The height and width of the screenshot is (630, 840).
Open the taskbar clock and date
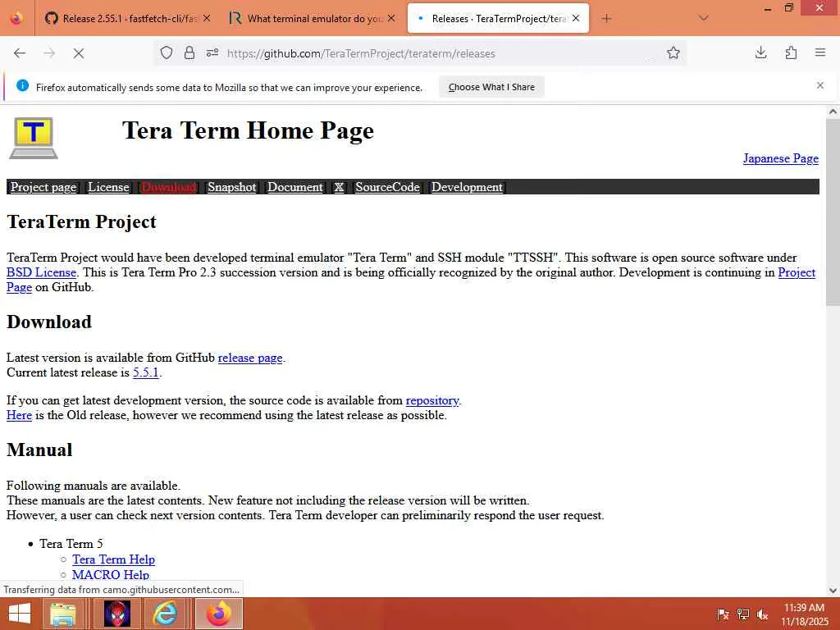point(804,614)
